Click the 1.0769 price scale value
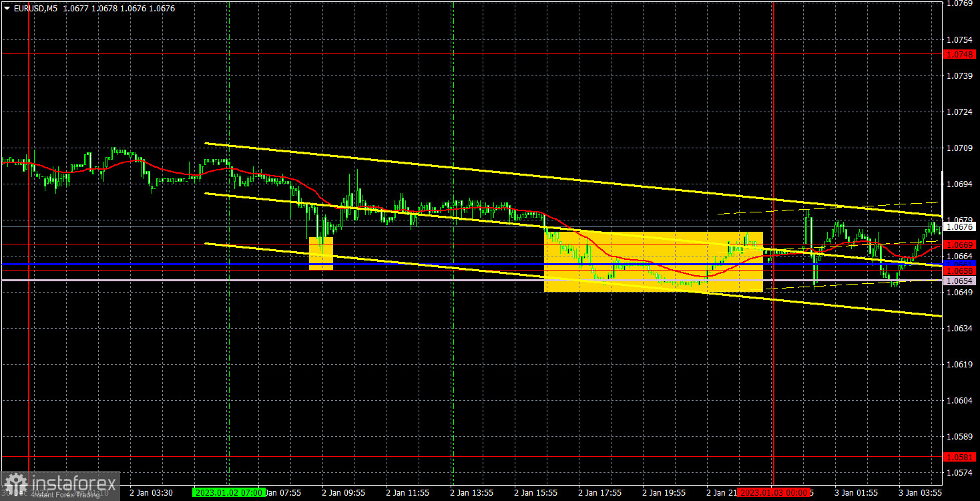The height and width of the screenshot is (501, 980). (x=960, y=3)
